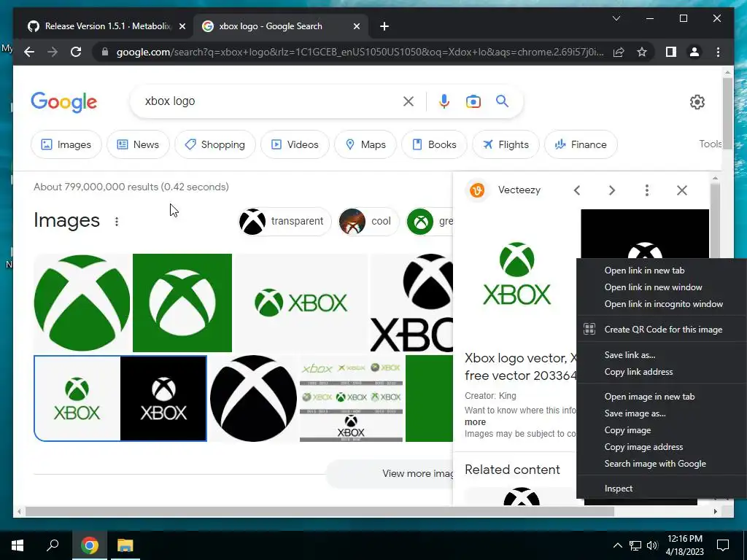The height and width of the screenshot is (560, 747).
Task: Reload the current page
Action: tap(76, 52)
